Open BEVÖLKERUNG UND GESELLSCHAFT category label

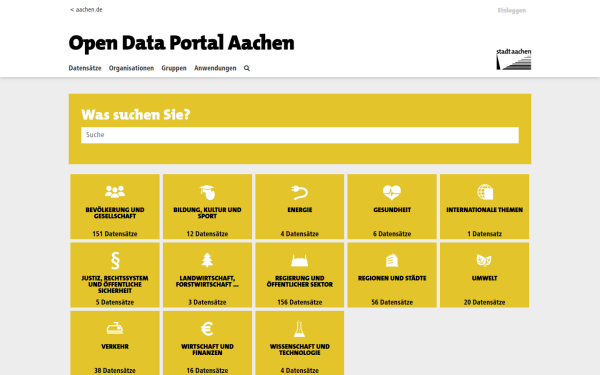pos(115,213)
